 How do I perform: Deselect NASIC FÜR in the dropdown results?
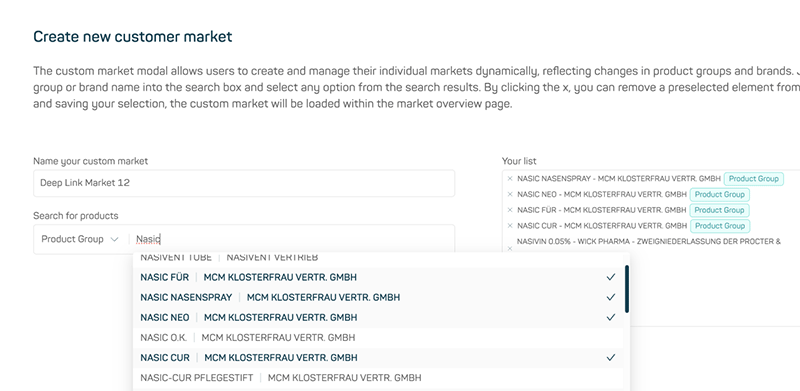(x=378, y=277)
